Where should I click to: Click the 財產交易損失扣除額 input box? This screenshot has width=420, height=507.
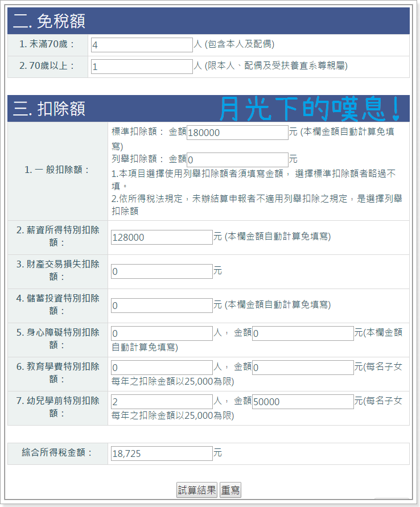(x=162, y=271)
